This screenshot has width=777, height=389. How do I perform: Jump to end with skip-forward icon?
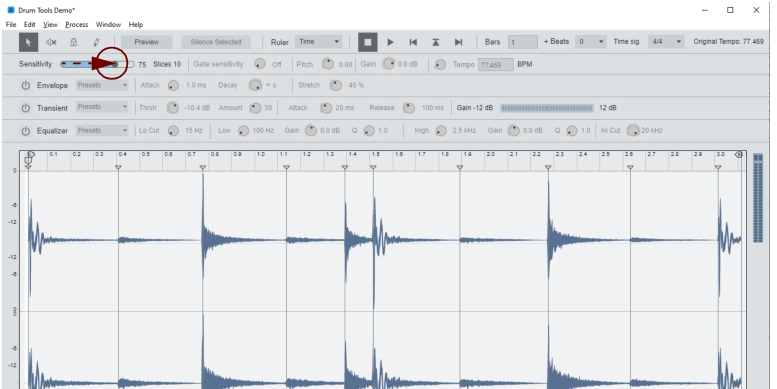pyautogui.click(x=458, y=42)
